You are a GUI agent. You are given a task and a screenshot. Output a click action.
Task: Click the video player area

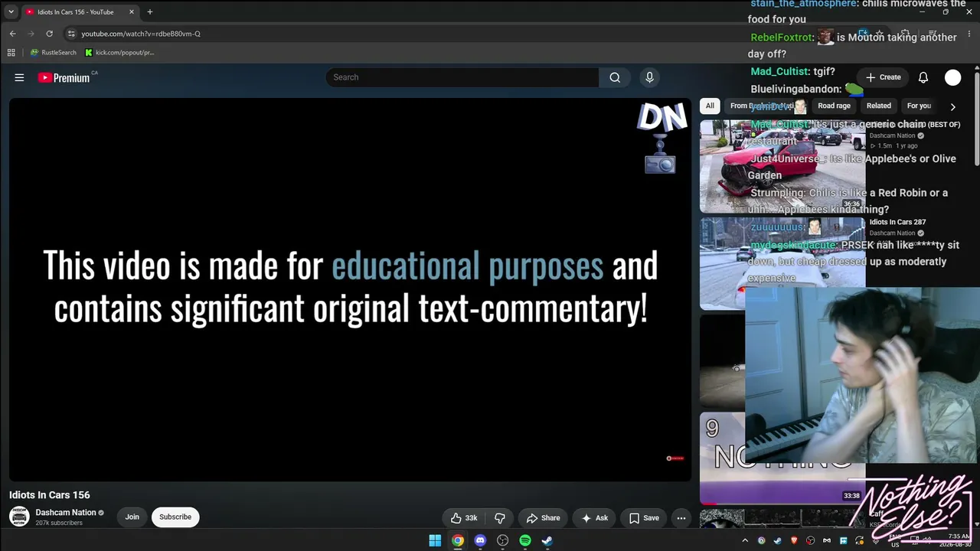pyautogui.click(x=350, y=289)
